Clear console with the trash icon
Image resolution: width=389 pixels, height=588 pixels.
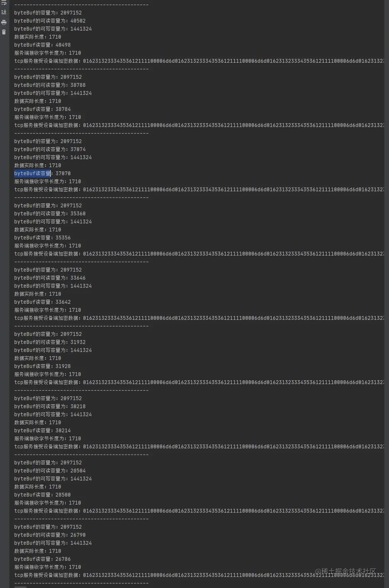point(4,32)
